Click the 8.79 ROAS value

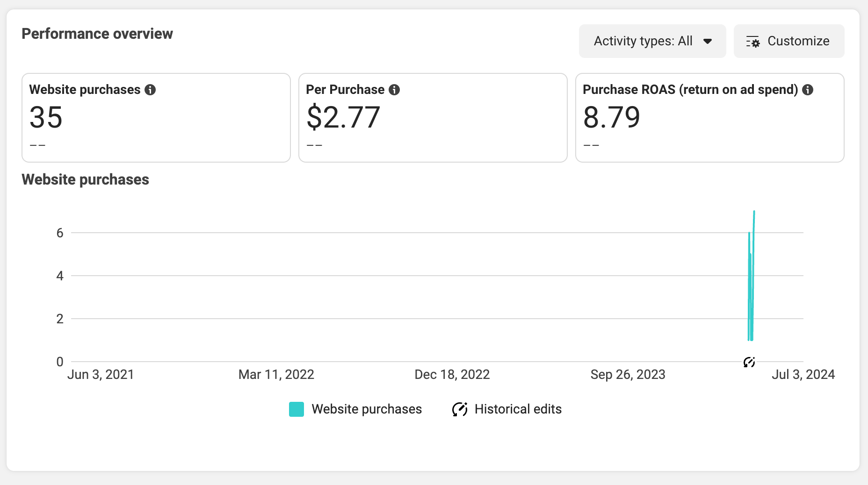pos(611,117)
